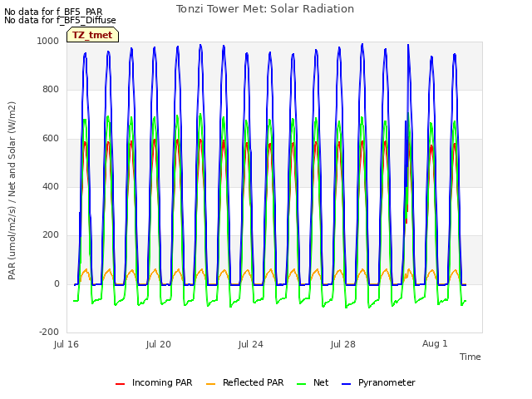
Task: Click the 'No data for f_BF5_Diffuse' message
Action: (60, 20)
